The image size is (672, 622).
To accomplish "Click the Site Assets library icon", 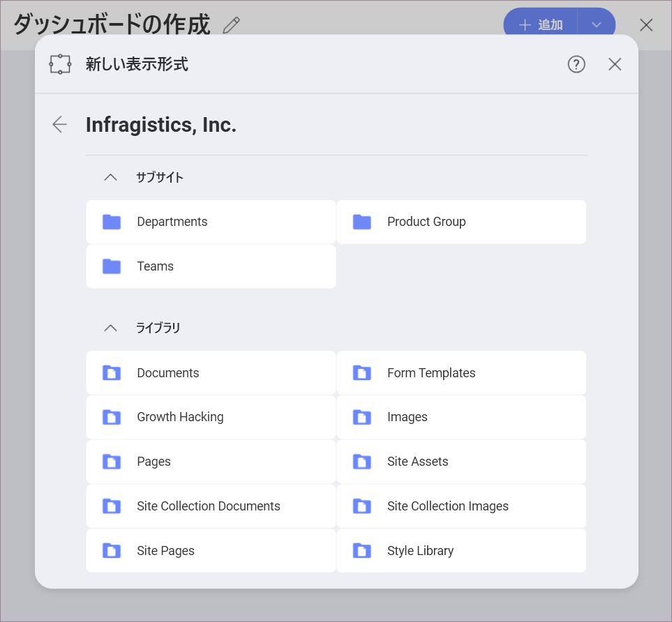I will (361, 462).
